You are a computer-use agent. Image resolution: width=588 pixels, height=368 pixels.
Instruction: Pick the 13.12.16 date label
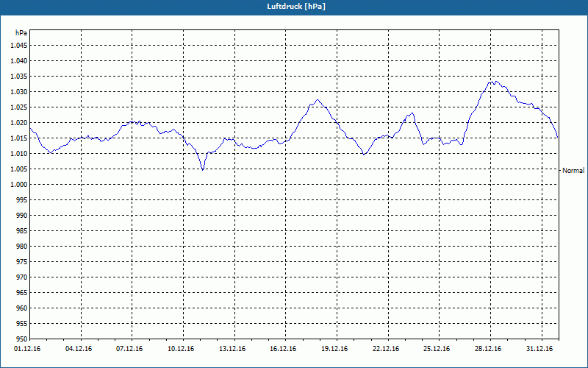pyautogui.click(x=232, y=349)
